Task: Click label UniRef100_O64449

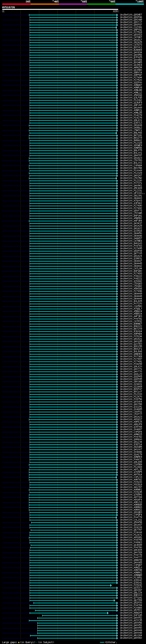Action: point(131,294)
